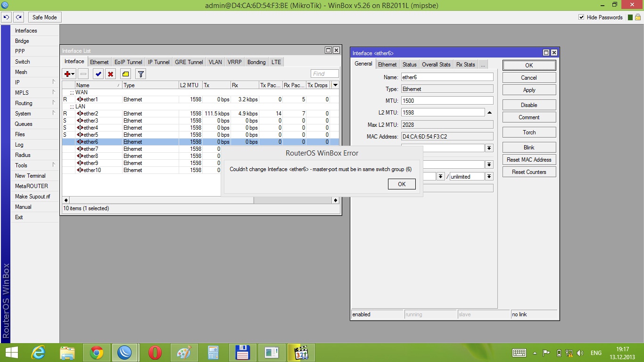Expand the dropdown next to unlimited field

489,176
